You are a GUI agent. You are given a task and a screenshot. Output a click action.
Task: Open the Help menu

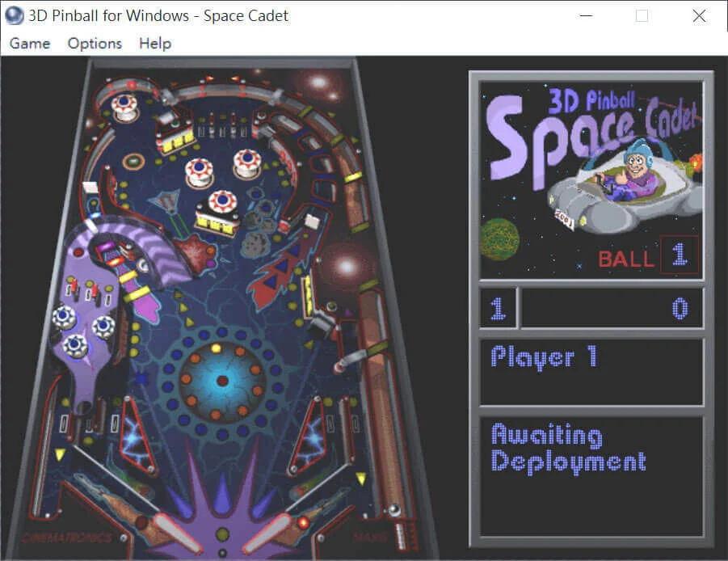coord(155,43)
